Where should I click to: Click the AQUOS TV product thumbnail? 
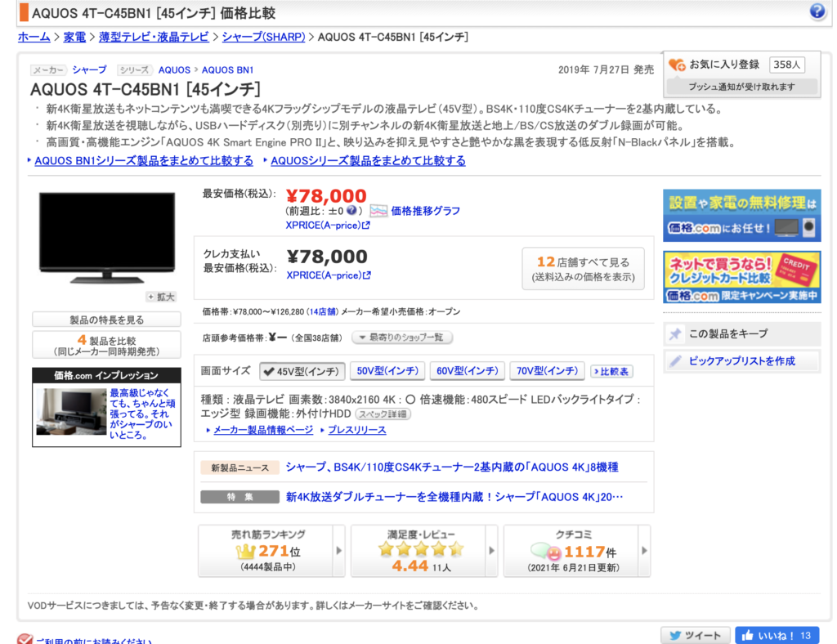click(106, 238)
